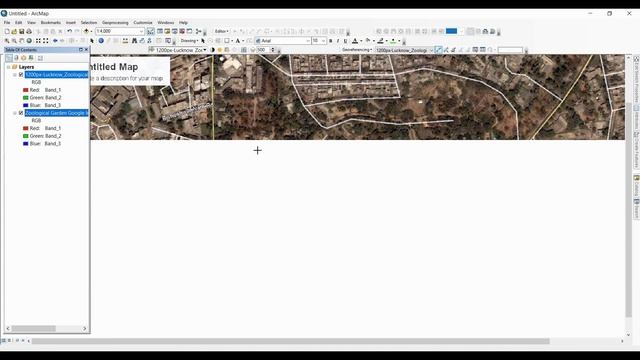The image size is (640, 360).
Task: Click blue Band_3 swatch under Zoological Garden layer
Action: click(x=26, y=144)
